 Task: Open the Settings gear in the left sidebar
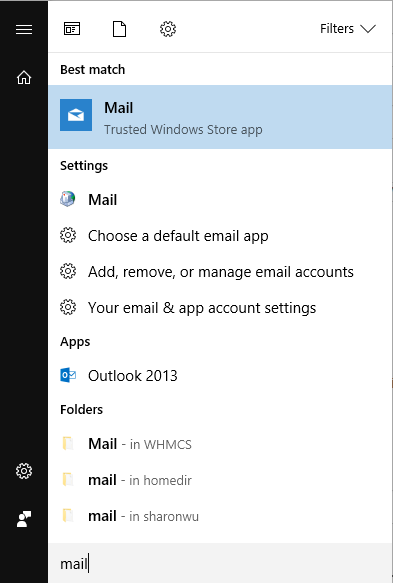pyautogui.click(x=24, y=471)
